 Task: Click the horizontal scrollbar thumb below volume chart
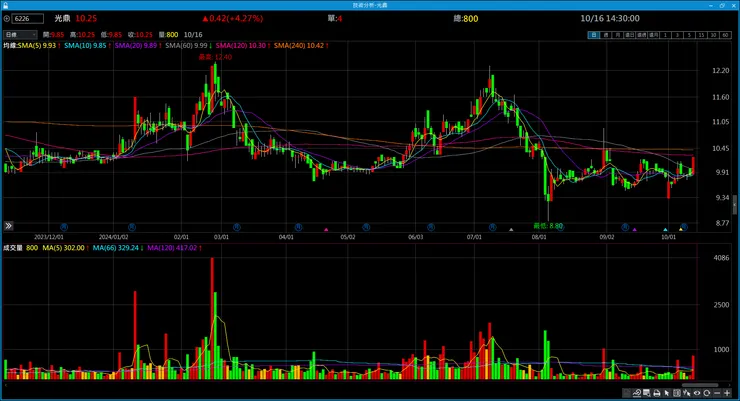[700, 385]
